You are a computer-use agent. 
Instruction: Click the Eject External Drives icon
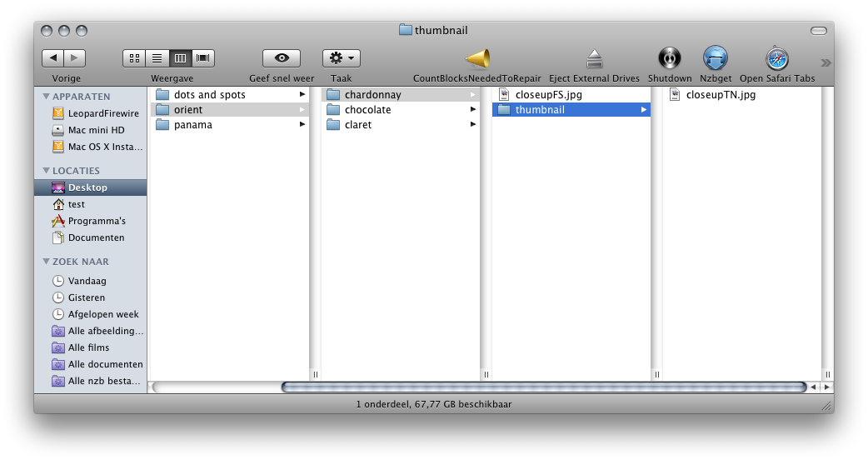[594, 58]
